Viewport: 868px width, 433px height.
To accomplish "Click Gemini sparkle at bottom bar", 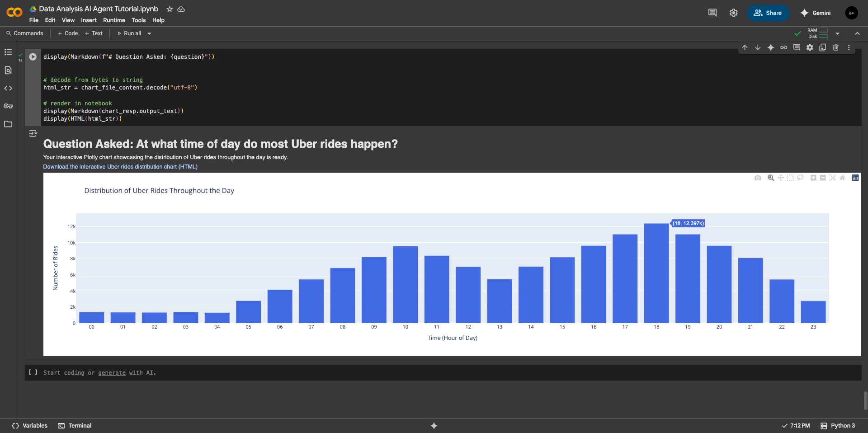I will [434, 426].
